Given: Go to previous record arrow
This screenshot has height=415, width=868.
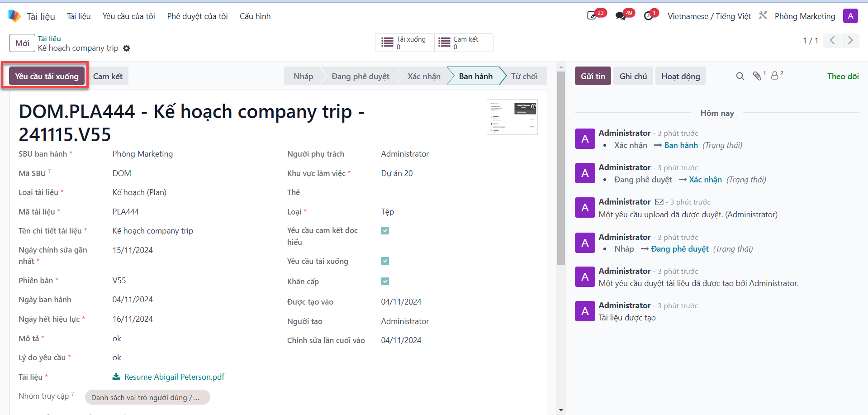Looking at the screenshot, I should [x=832, y=41].
